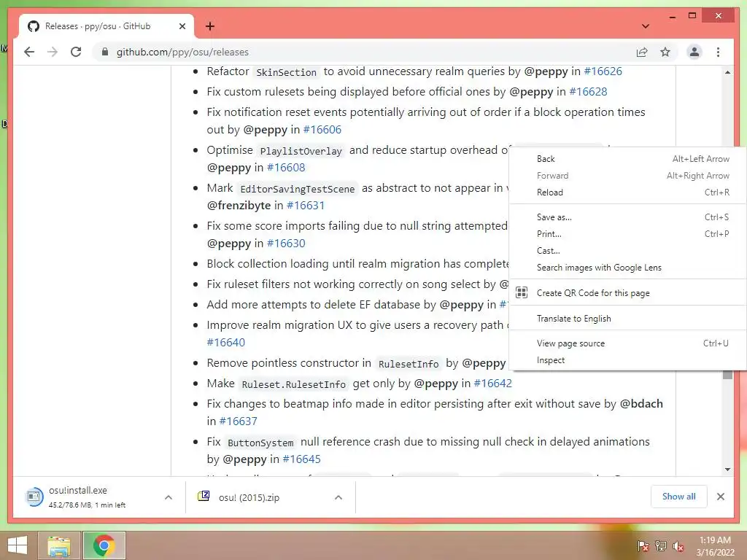Open pull request #16606 link
The image size is (747, 560).
point(322,130)
